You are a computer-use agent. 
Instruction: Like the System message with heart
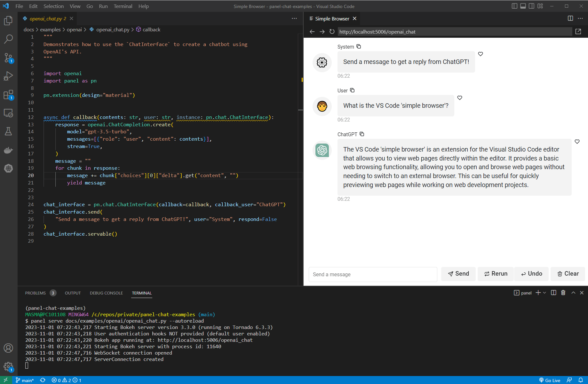[x=481, y=54]
